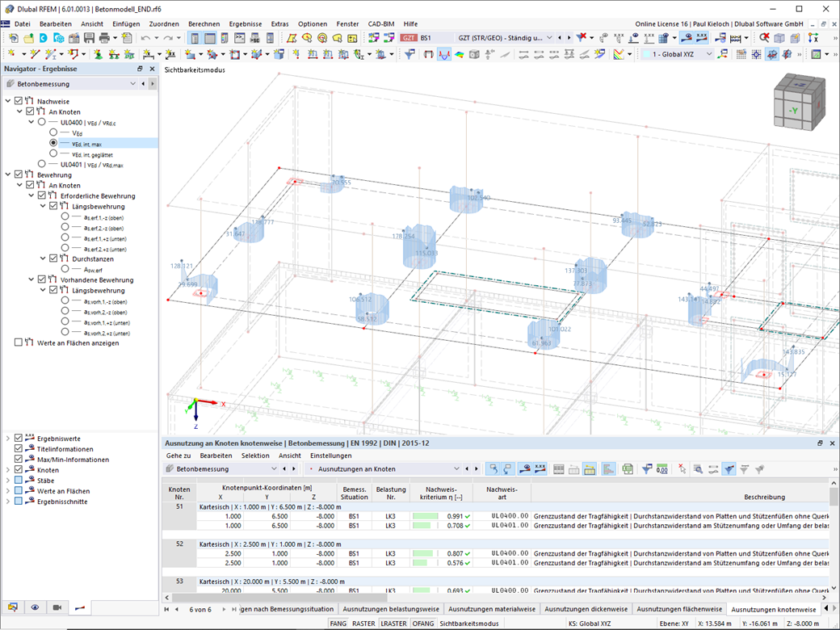Toggle the OFANG status bar button
The height and width of the screenshot is (630, 840).
[422, 624]
